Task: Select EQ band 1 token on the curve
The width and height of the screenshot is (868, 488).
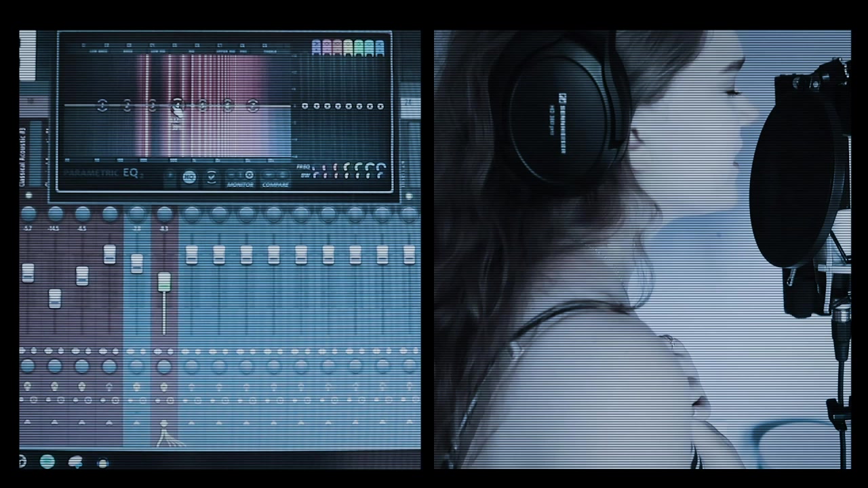Action: point(102,105)
